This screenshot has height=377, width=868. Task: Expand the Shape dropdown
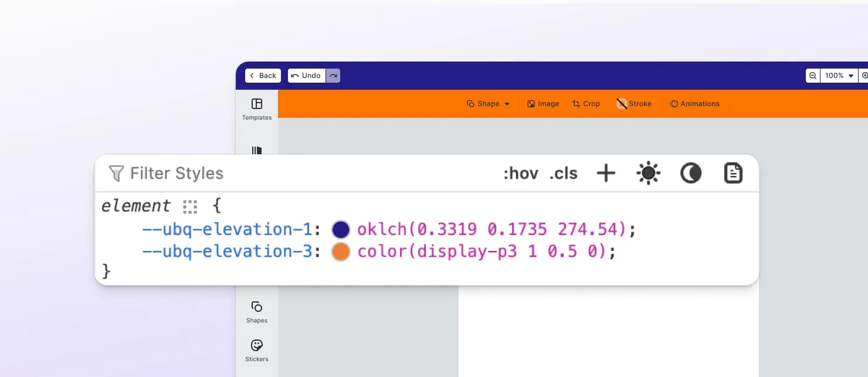(x=489, y=104)
